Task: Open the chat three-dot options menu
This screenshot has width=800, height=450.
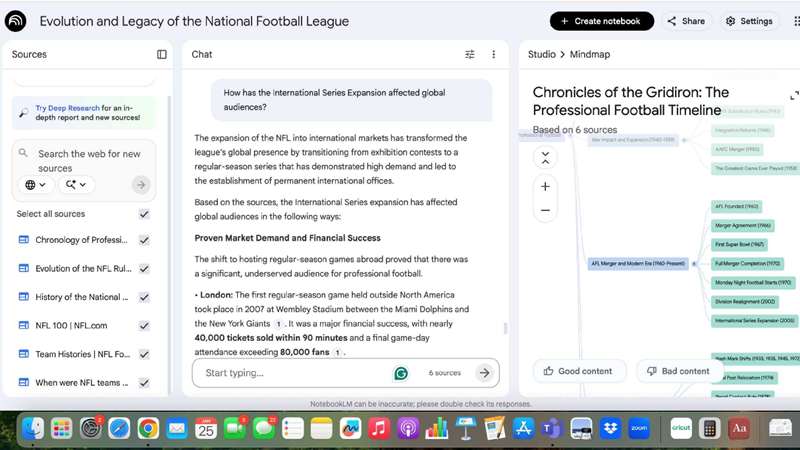Action: (x=493, y=55)
